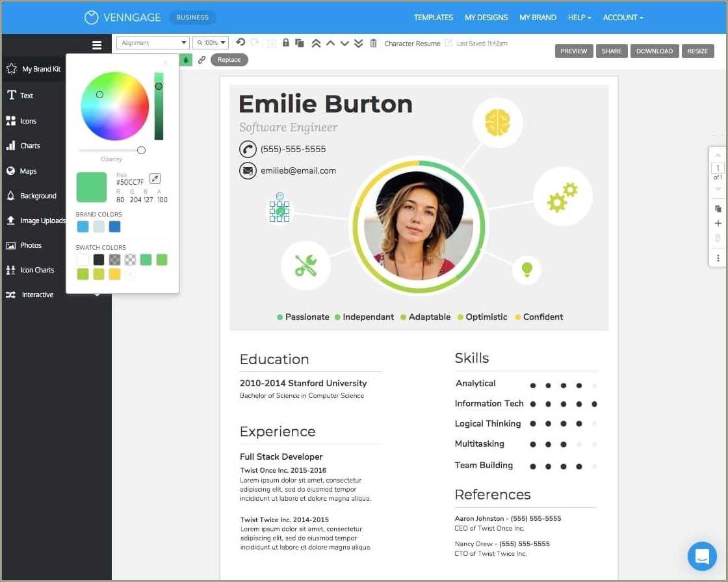Delete the selection with the toolbar trash icon
Image resolution: width=728 pixels, height=582 pixels.
tap(373, 44)
